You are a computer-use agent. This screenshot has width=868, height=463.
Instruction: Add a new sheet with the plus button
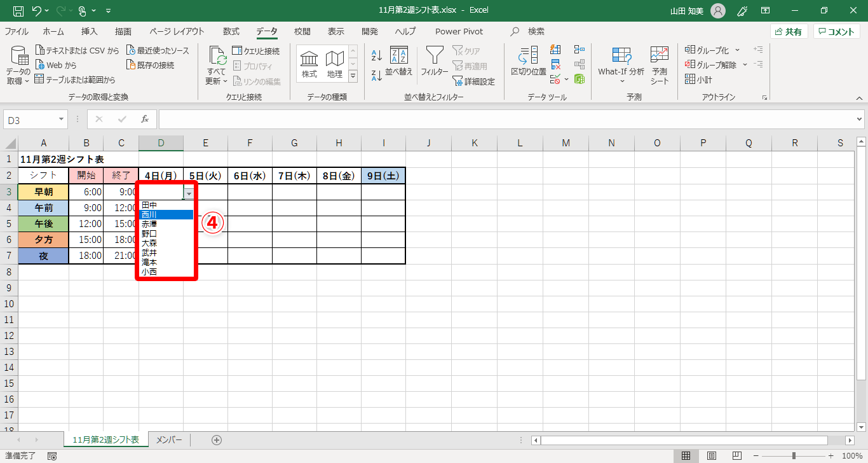[x=217, y=440]
